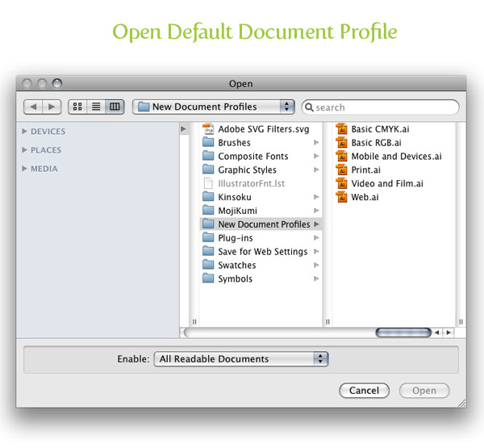Select the "Mobile and Devices.ai" file name
This screenshot has width=484, height=448.
pos(396,157)
